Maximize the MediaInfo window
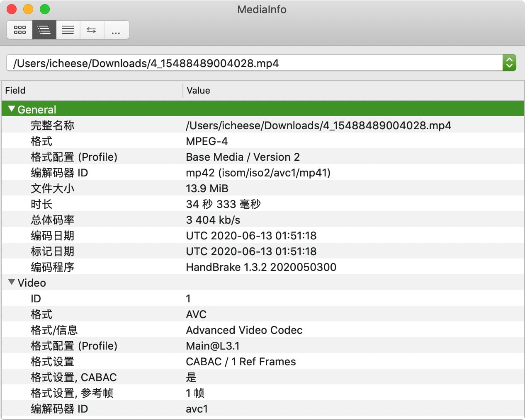525x420 pixels. pyautogui.click(x=45, y=9)
